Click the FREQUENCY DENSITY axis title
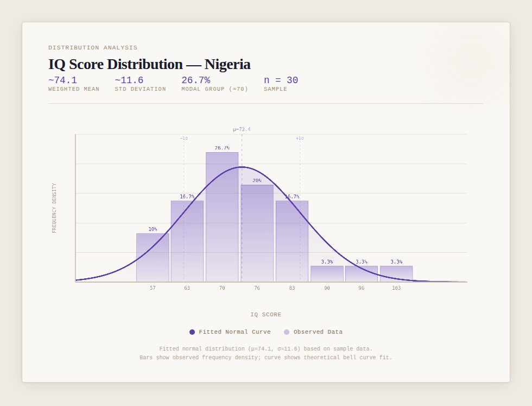 pyautogui.click(x=54, y=208)
